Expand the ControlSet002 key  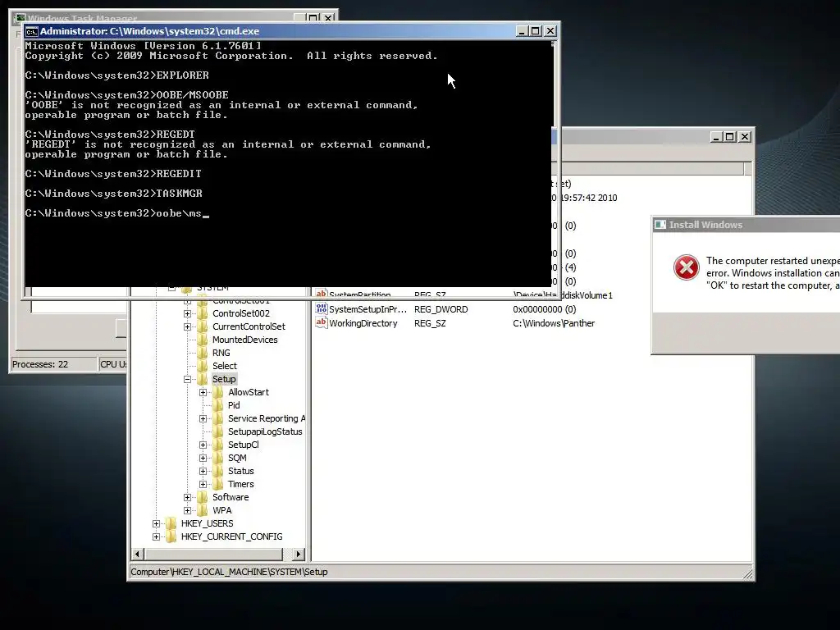click(x=188, y=313)
